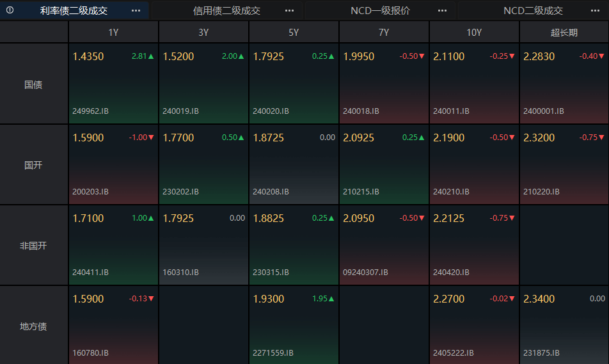This screenshot has width=609, height=364.
Task: Select the 利率债二级成交 tab
Action: pyautogui.click(x=74, y=10)
